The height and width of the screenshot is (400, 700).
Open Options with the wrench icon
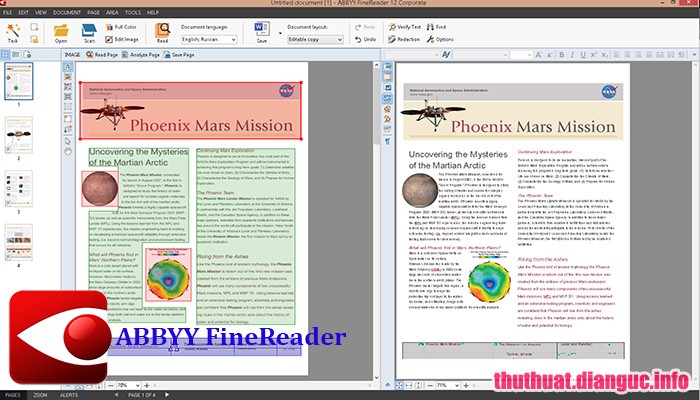pyautogui.click(x=440, y=39)
